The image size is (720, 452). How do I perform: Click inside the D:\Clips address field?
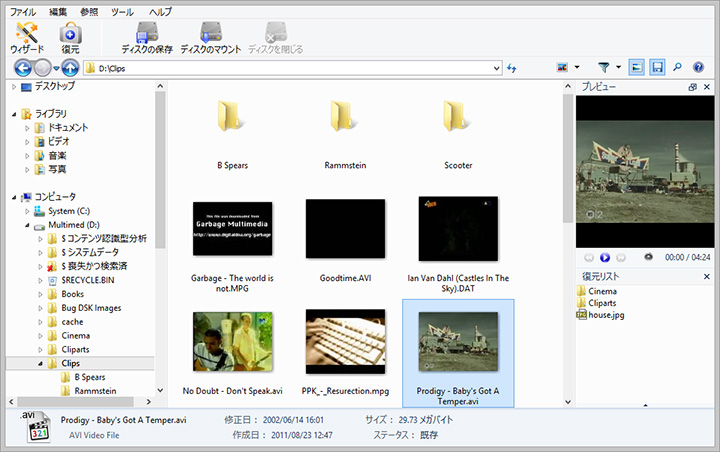pos(292,68)
